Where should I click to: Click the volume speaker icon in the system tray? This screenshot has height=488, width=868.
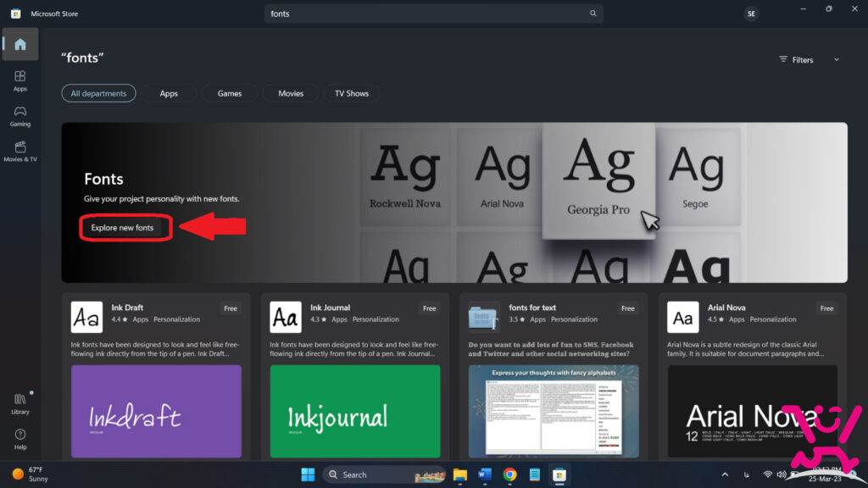782,474
